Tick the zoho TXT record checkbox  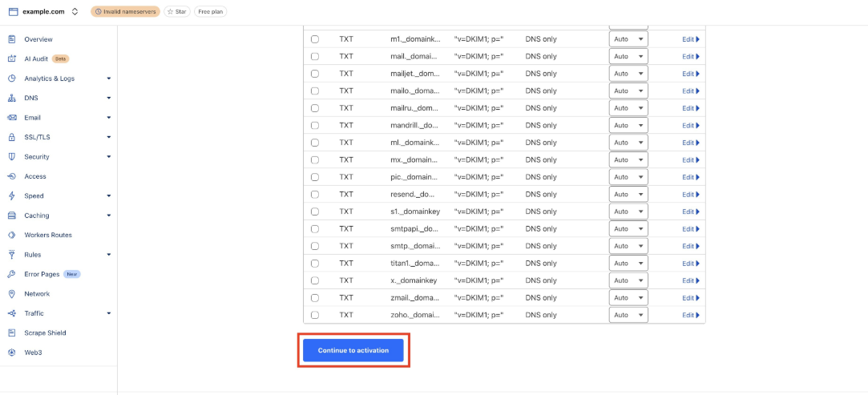(314, 315)
